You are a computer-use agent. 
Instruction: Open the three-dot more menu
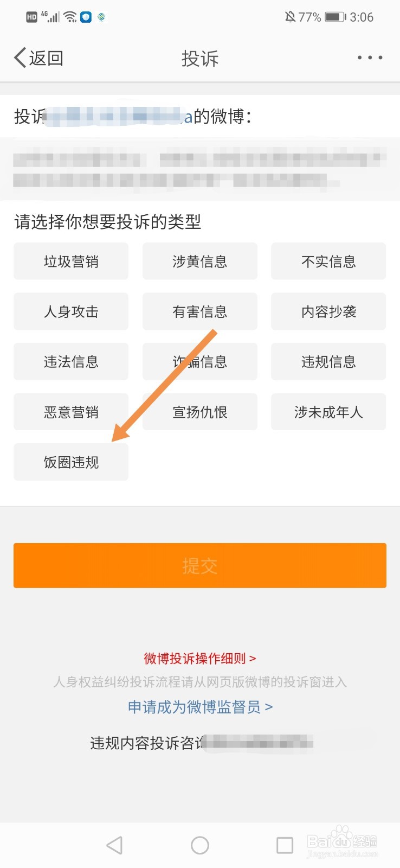[370, 58]
